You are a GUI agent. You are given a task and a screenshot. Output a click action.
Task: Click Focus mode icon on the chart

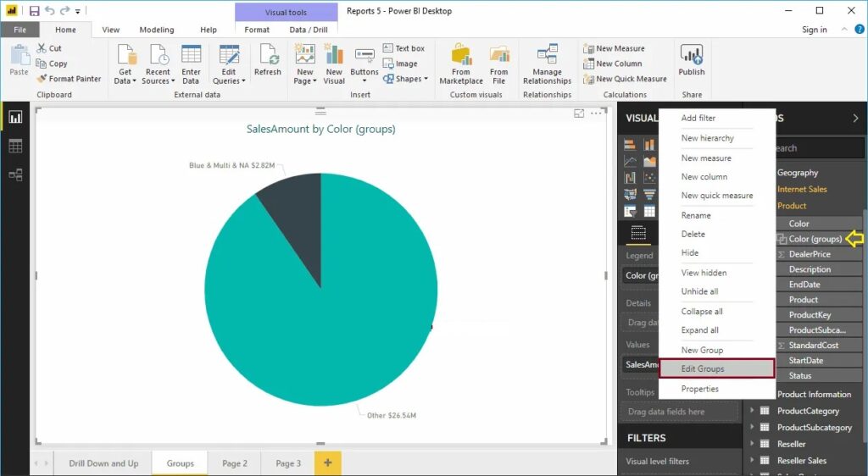click(x=578, y=113)
